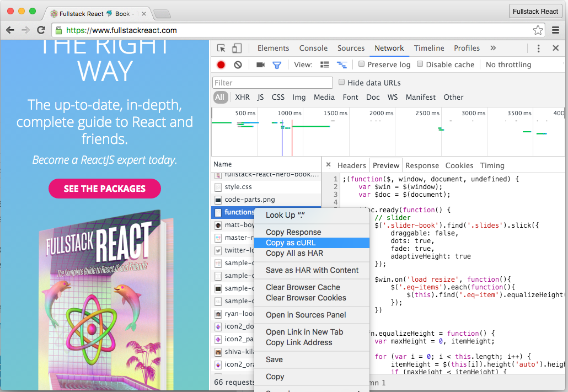Toggle the device mode icon

tap(237, 48)
